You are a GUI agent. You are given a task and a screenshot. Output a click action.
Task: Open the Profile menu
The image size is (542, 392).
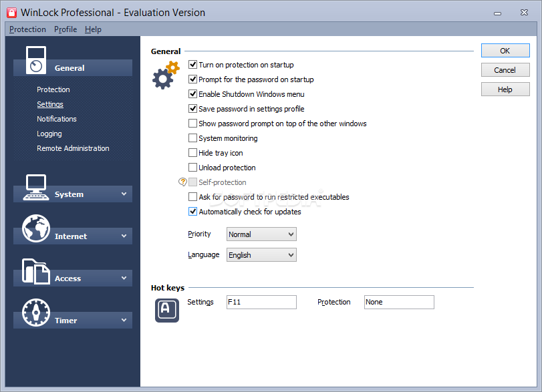coord(65,29)
